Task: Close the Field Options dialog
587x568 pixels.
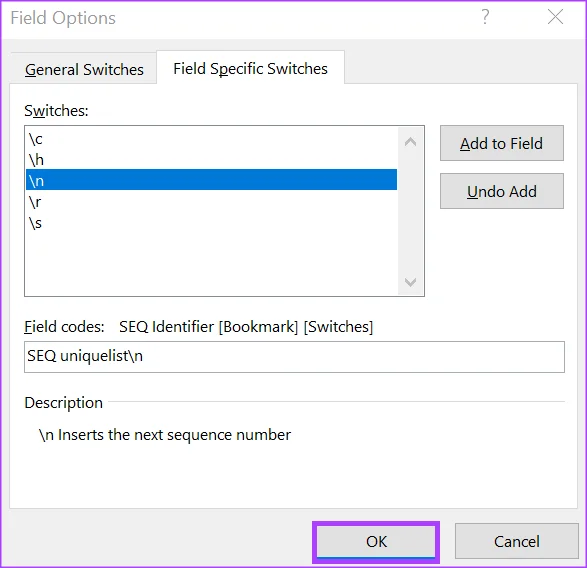Action: 555,17
